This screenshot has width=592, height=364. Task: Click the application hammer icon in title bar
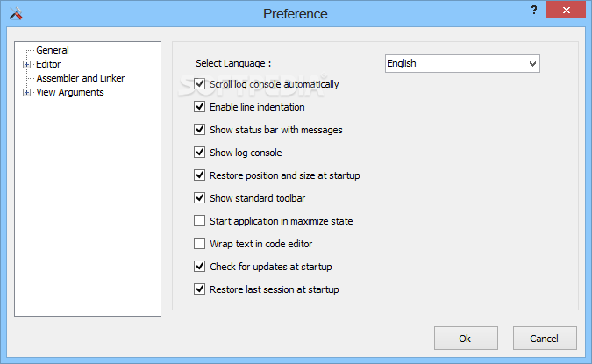(16, 13)
